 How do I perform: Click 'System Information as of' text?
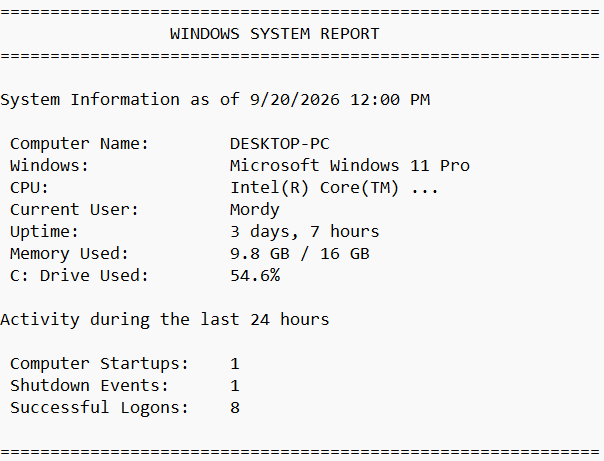click(120, 100)
